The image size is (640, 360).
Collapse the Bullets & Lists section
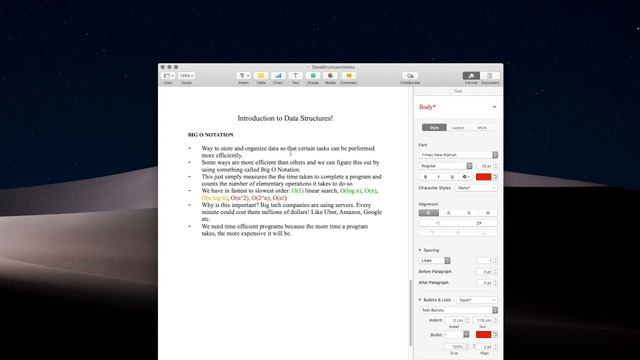pos(420,300)
